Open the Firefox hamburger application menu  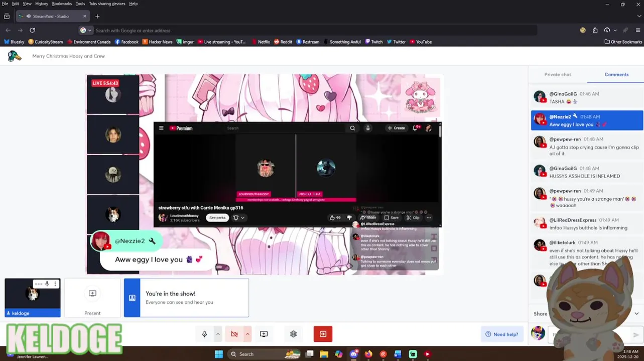point(638,30)
